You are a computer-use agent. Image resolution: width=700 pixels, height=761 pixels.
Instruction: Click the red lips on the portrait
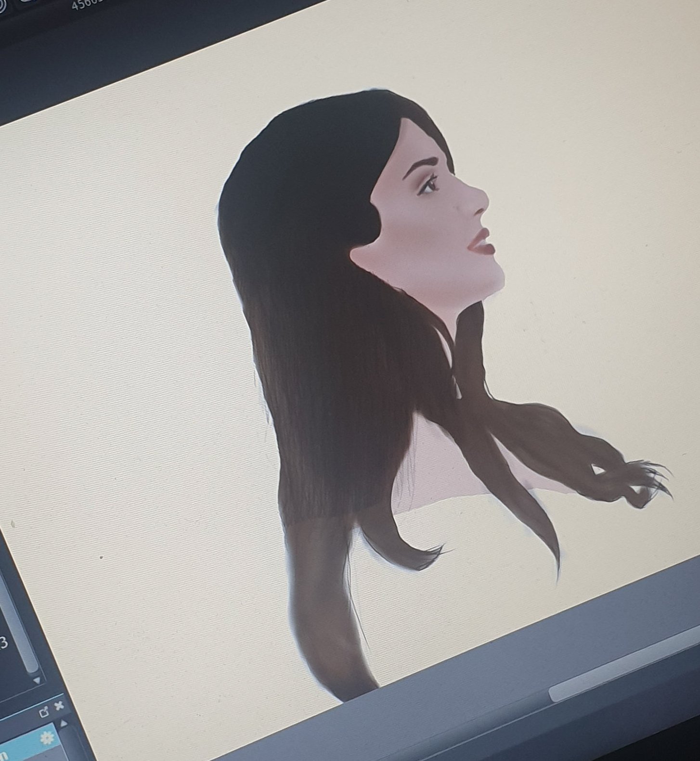(x=479, y=242)
